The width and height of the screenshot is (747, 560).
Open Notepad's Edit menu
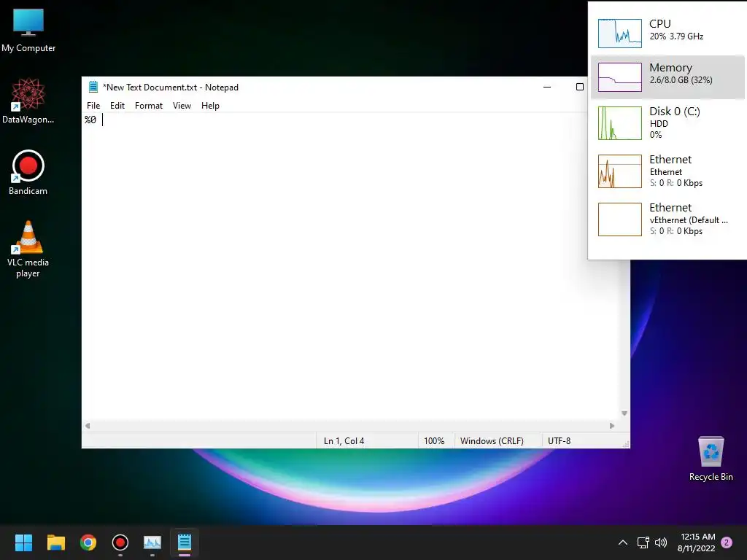[x=117, y=106]
